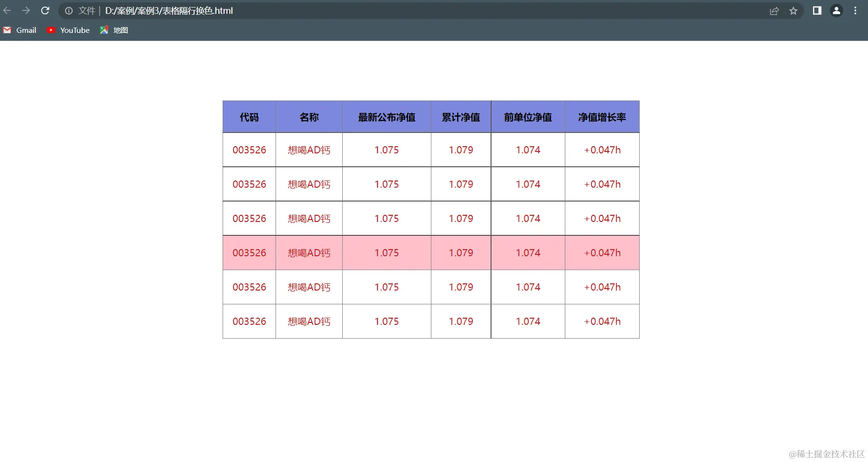Click the browser forward arrow
868x462 pixels.
[26, 10]
